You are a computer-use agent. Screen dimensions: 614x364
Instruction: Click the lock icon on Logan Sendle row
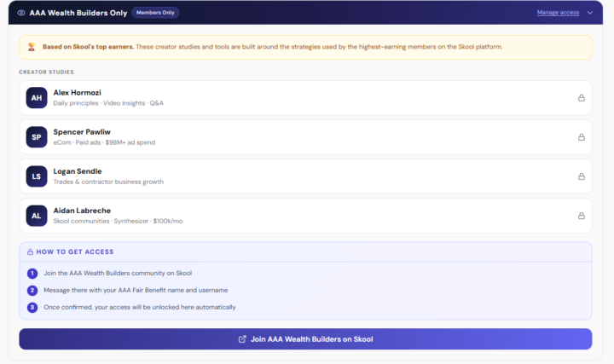click(x=582, y=176)
